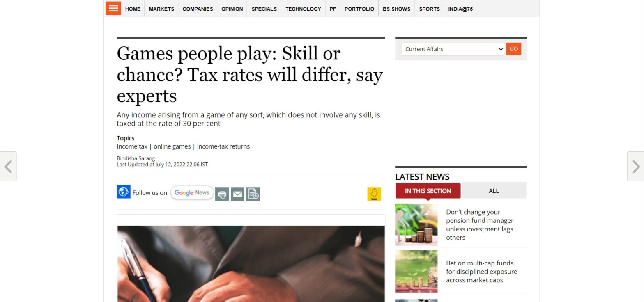
Task: Go to previous article with left arrow
Action: pos(8,166)
